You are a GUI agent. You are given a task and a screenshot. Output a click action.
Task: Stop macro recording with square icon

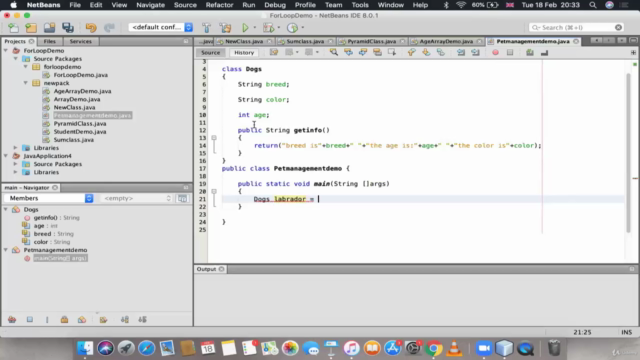click(510, 52)
